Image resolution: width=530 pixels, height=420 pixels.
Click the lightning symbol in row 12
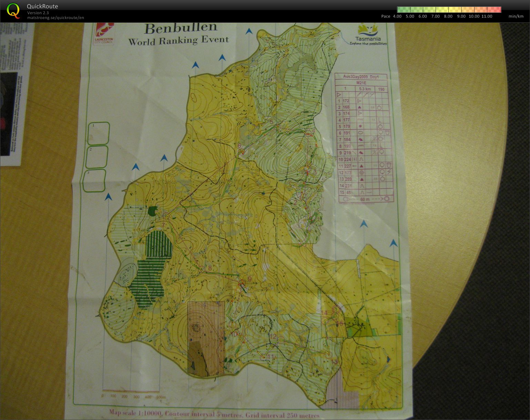(x=389, y=172)
